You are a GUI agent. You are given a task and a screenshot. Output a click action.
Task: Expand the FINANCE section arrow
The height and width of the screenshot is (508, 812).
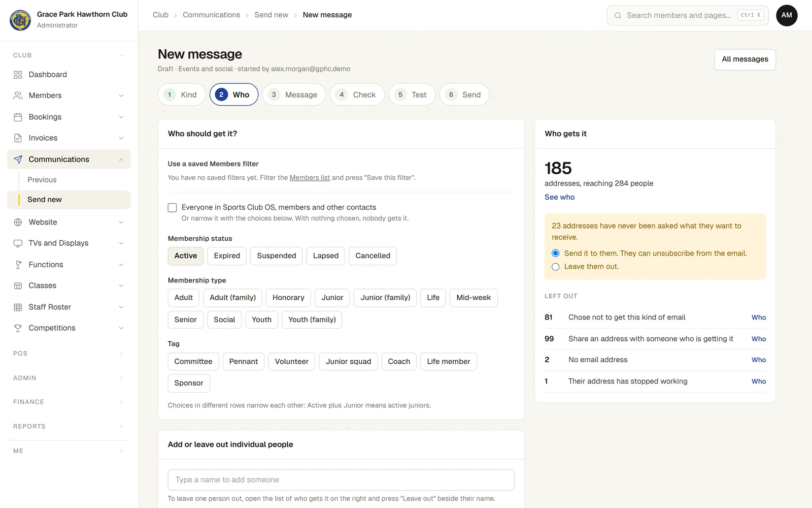tap(121, 402)
